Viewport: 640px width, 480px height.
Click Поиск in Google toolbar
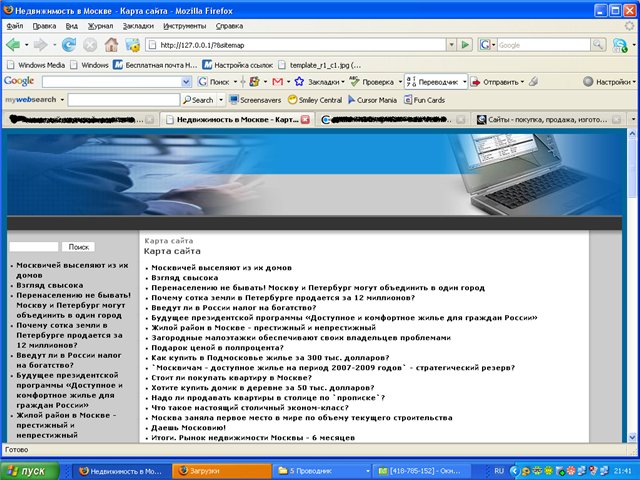214,82
